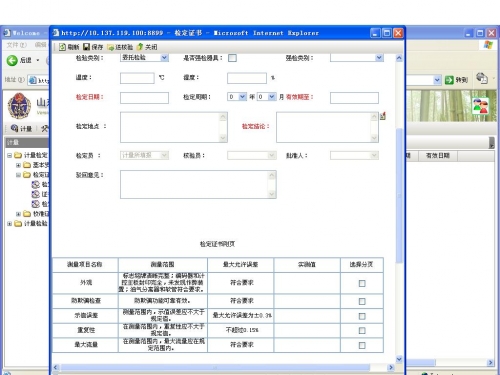The height and width of the screenshot is (375, 500).
Task: Click the 有效日期 column header
Action: 438,156
